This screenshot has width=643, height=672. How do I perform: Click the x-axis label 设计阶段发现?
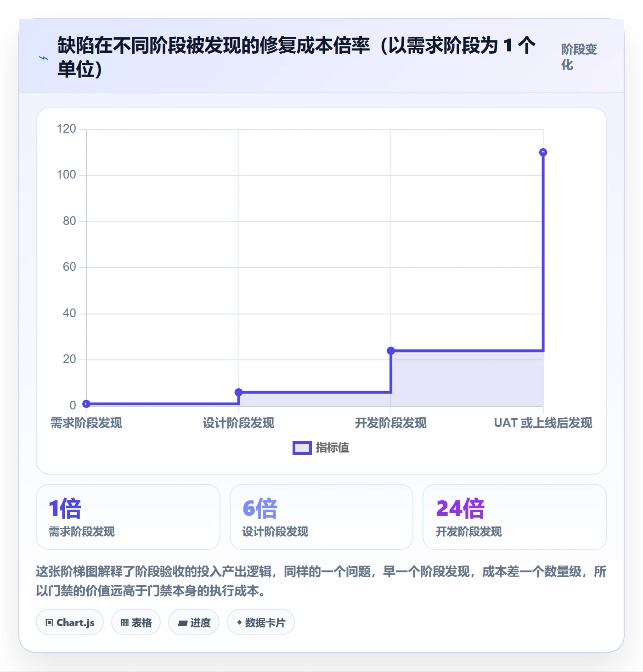pyautogui.click(x=238, y=423)
